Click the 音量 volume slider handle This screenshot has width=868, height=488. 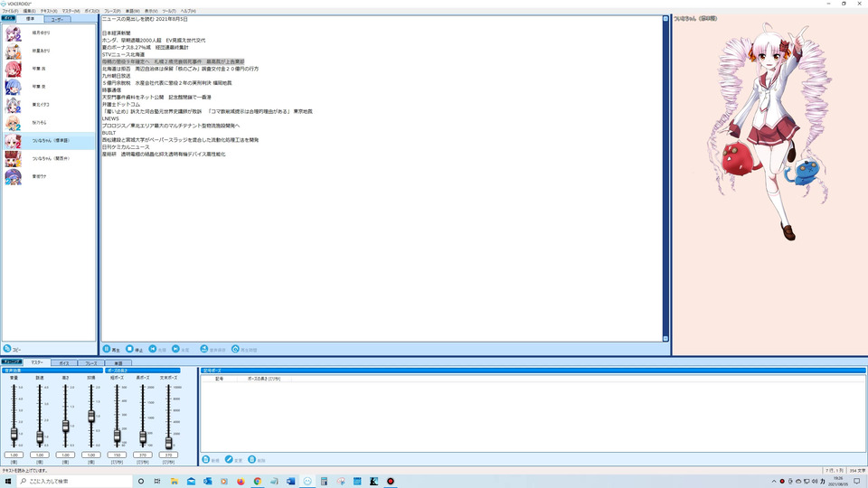pyautogui.click(x=14, y=434)
